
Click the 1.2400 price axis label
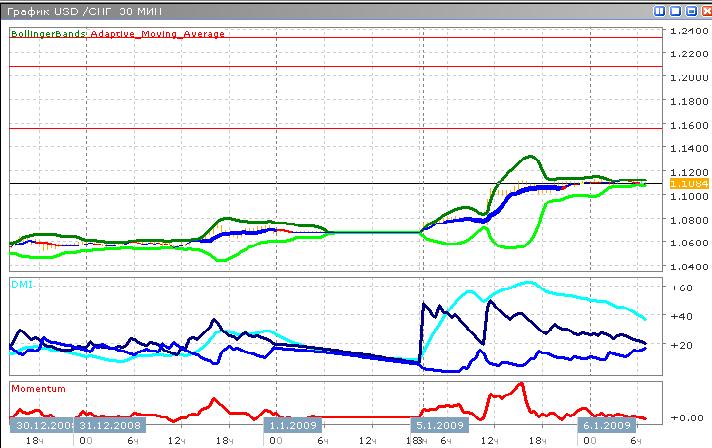coord(690,30)
